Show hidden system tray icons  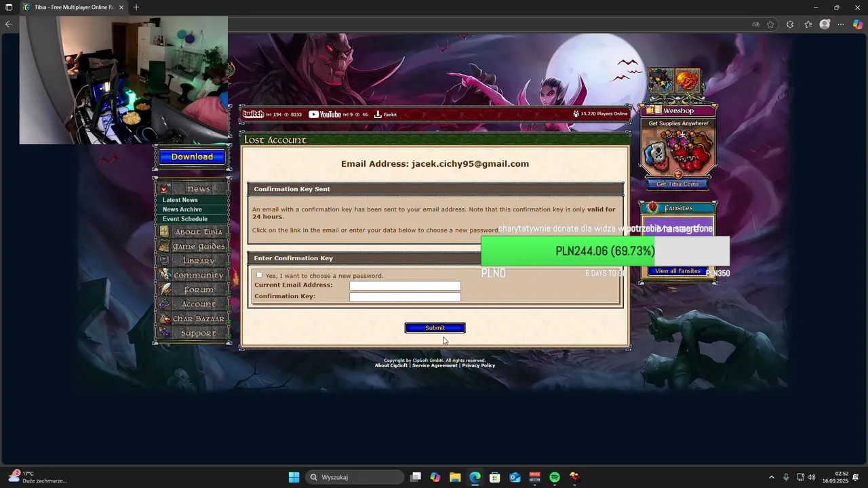point(771,477)
